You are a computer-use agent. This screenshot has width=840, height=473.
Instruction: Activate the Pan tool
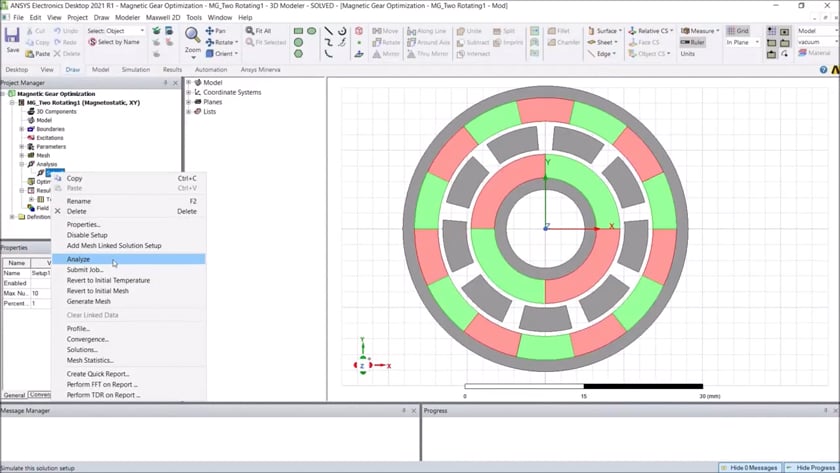point(215,31)
